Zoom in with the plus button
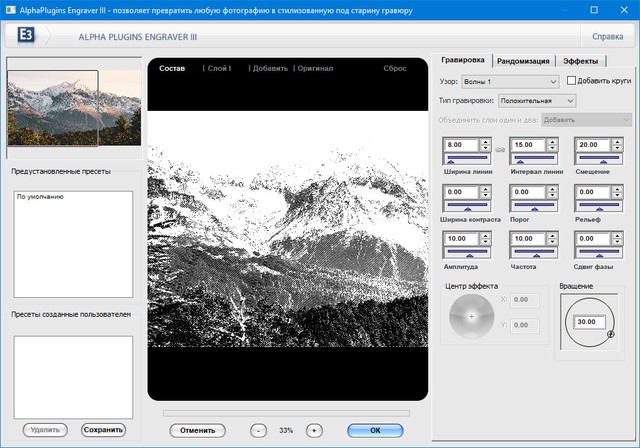This screenshot has width=640, height=448. tap(314, 430)
